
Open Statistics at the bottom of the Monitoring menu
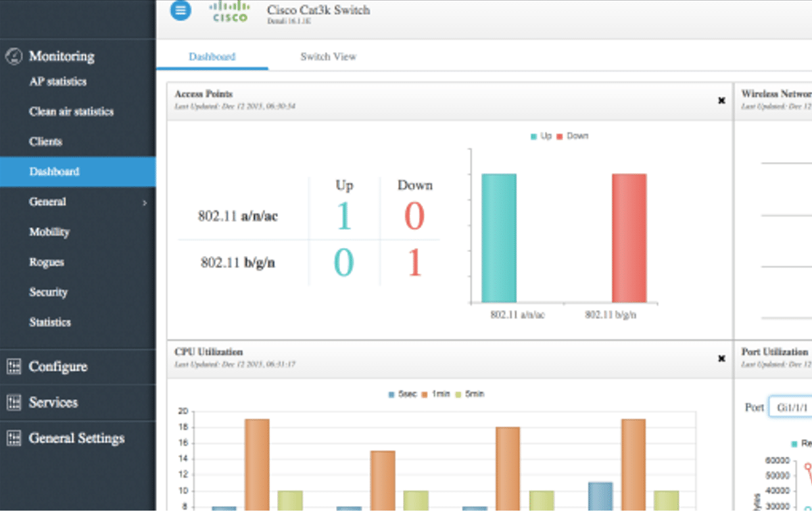pyautogui.click(x=50, y=322)
